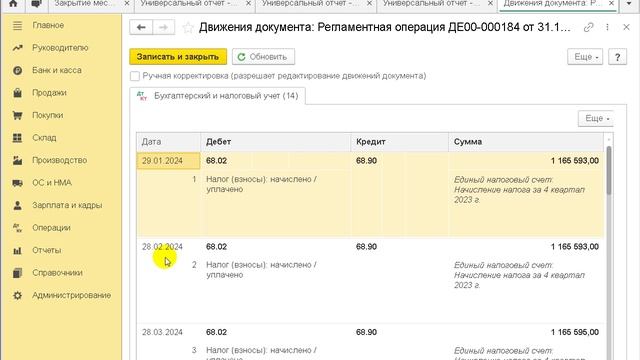This screenshot has height=360, width=640.
Task: Click the Склад grid icon
Action: click(x=17, y=138)
